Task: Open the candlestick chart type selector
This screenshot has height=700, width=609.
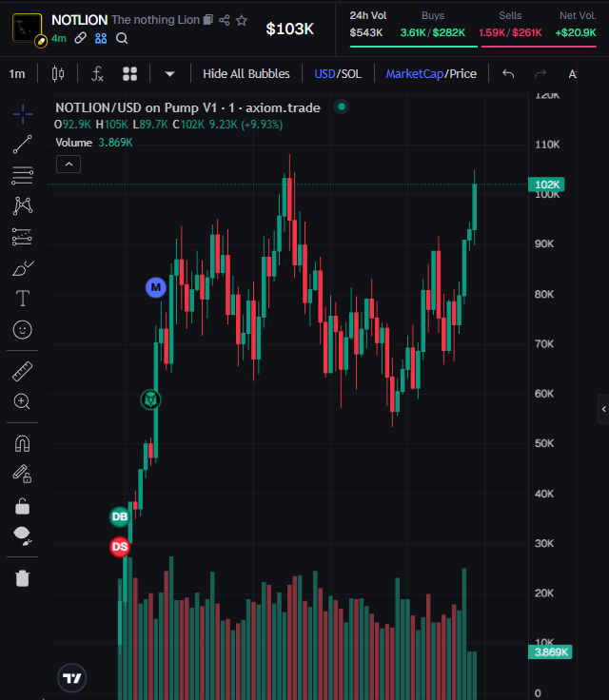Action: tap(58, 73)
